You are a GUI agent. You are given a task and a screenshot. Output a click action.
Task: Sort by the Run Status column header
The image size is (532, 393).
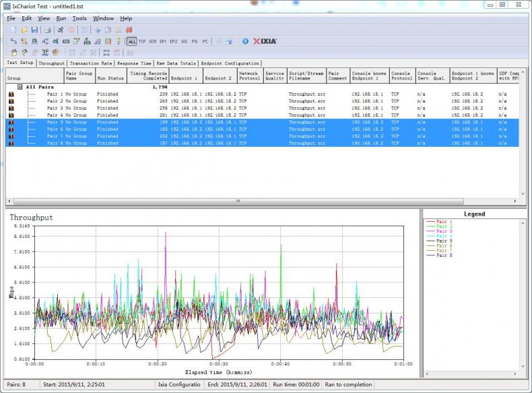(110, 75)
